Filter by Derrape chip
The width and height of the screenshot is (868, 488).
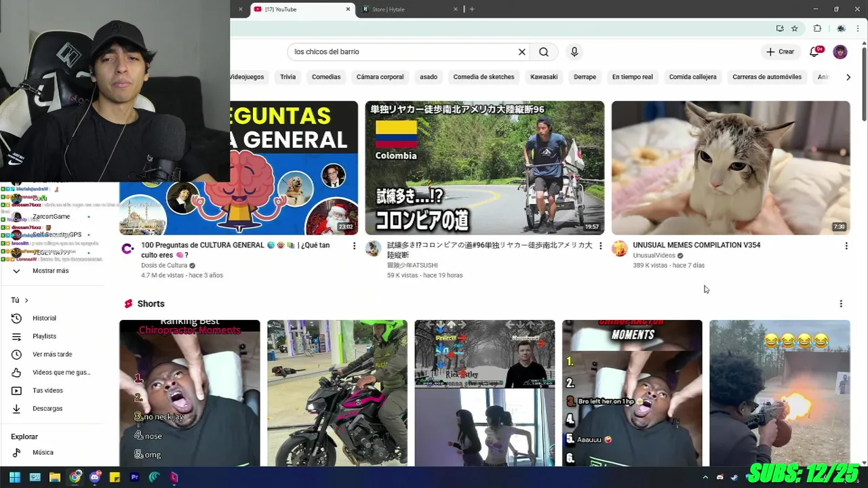pyautogui.click(x=585, y=77)
